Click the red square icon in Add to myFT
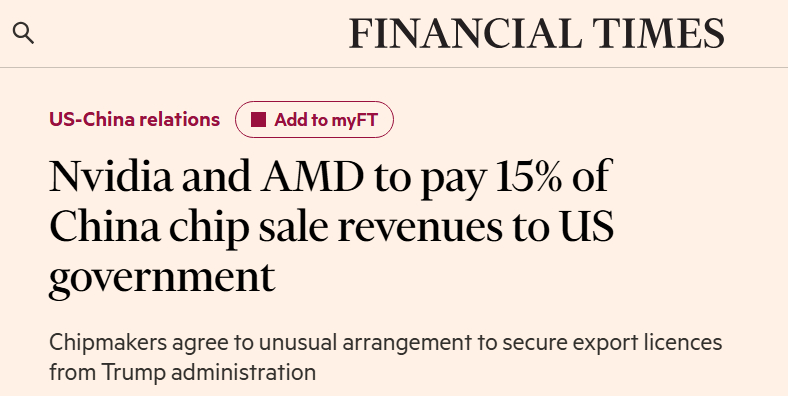The height and width of the screenshot is (396, 788). [258, 120]
